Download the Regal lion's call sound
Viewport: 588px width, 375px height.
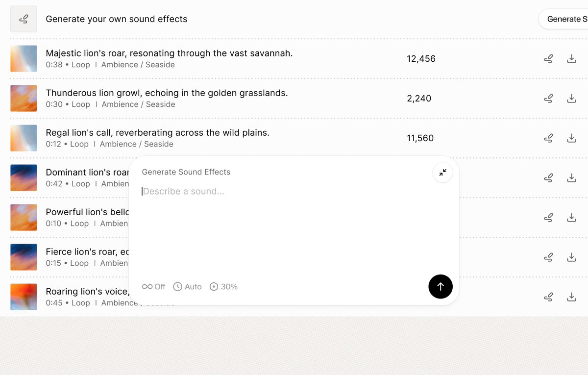click(571, 138)
